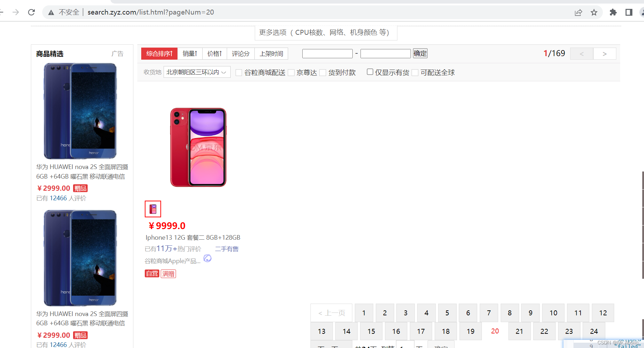This screenshot has height=348, width=644.
Task: Click the 自营 tag
Action: click(152, 273)
